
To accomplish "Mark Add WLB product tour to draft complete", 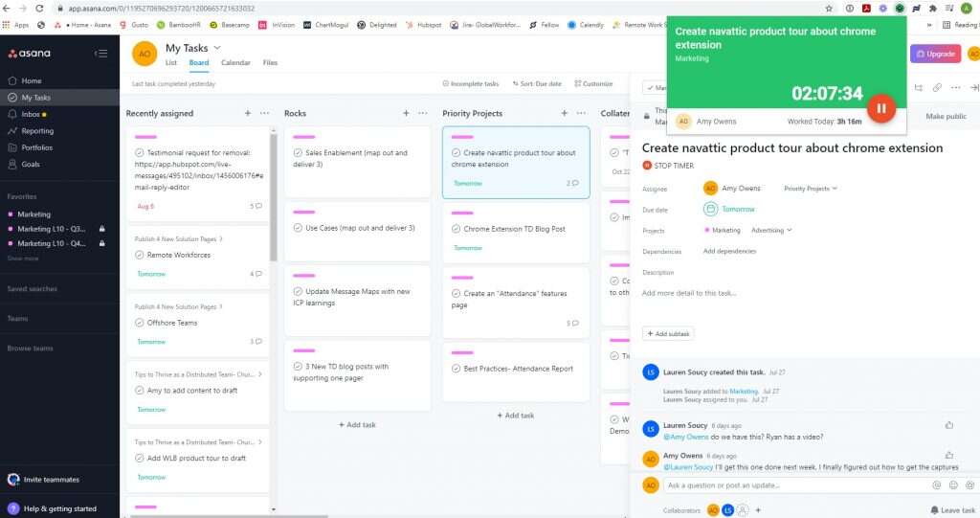I will 140,458.
